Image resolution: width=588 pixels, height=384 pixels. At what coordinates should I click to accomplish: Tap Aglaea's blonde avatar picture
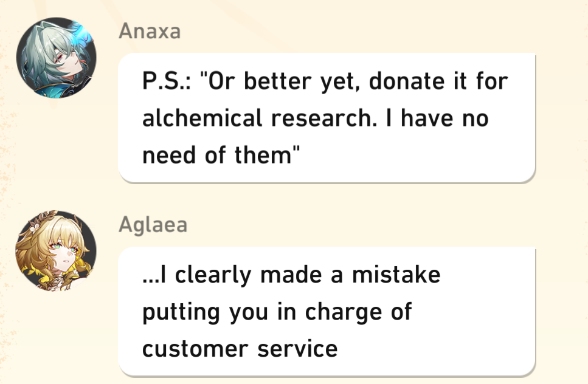[x=56, y=251]
